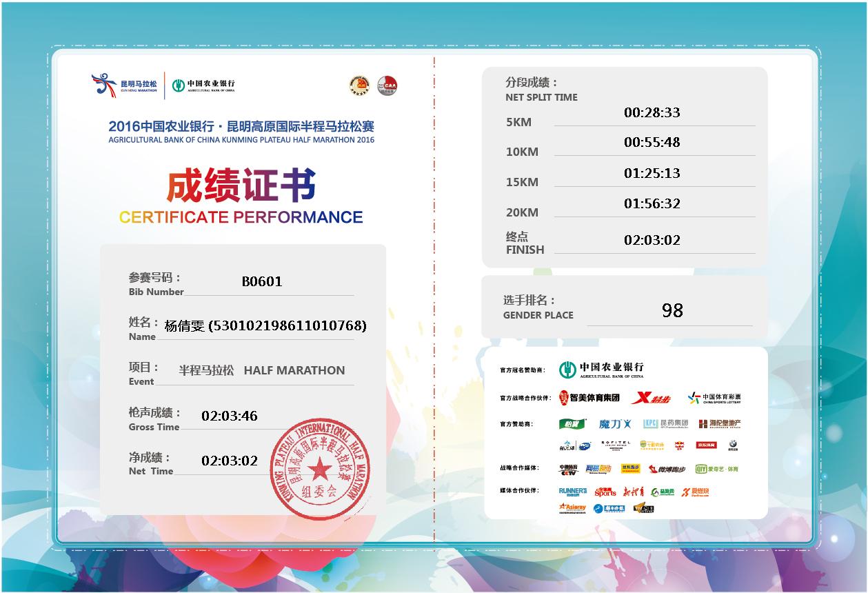
Task: Click the 海伦堡地产 logo
Action: 720,423
